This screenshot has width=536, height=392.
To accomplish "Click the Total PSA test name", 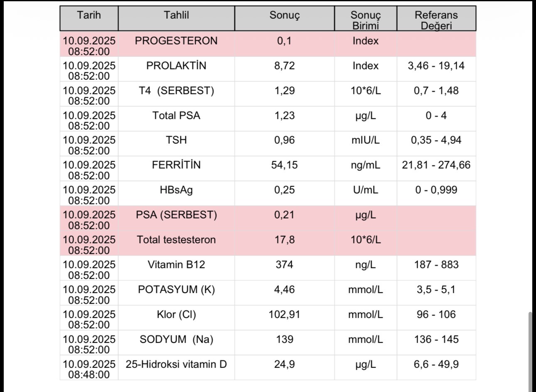I will point(176,115).
